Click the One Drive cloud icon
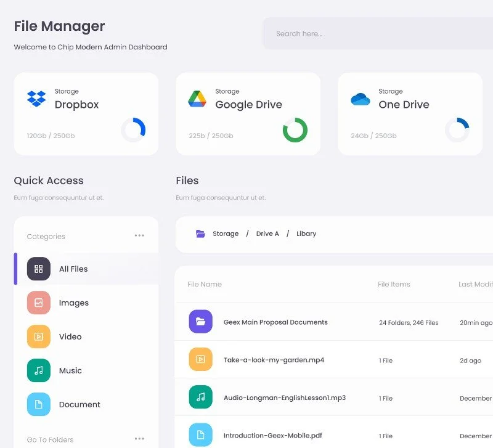 click(x=360, y=99)
